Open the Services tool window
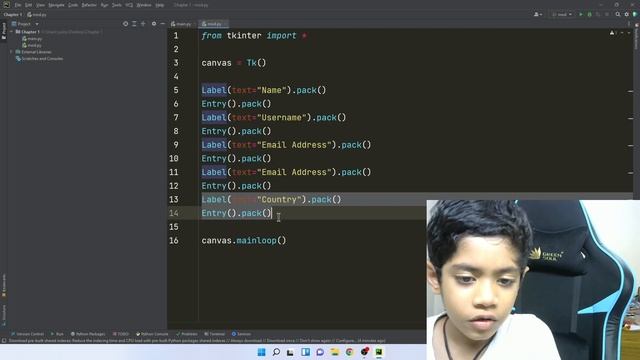Viewport: 640px width, 360px height. tap(241, 334)
